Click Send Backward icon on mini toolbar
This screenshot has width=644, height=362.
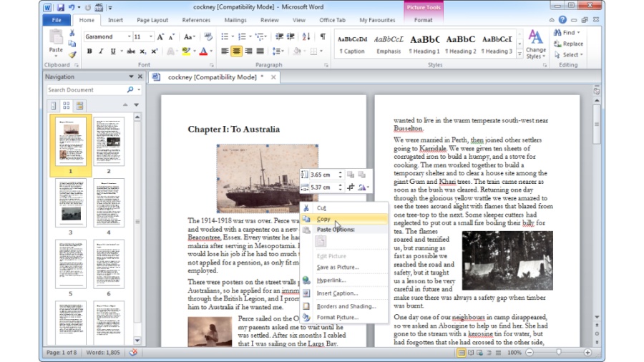(362, 175)
